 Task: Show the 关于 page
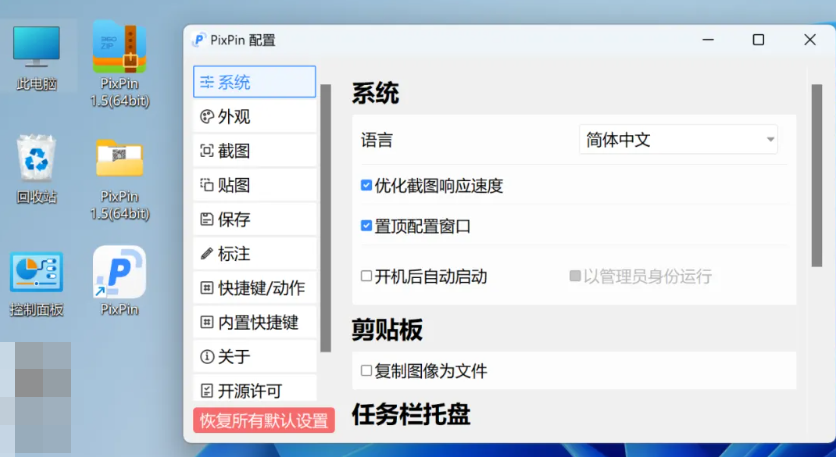pos(254,356)
